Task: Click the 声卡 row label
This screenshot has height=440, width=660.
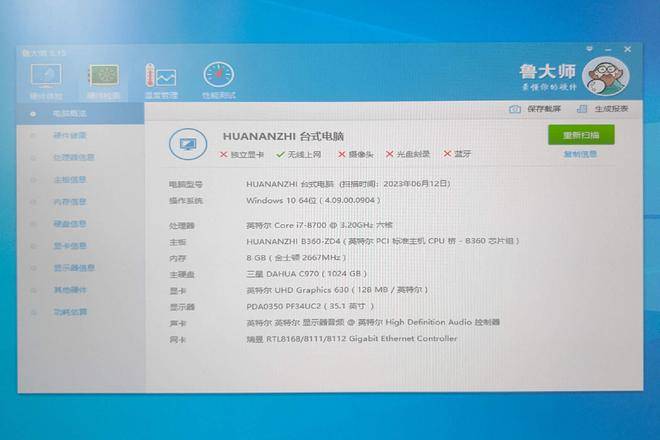Action: click(x=177, y=323)
